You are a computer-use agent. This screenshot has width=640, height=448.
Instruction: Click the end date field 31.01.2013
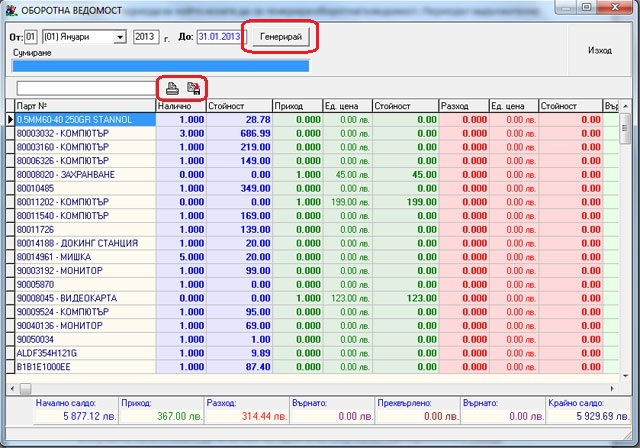point(221,37)
